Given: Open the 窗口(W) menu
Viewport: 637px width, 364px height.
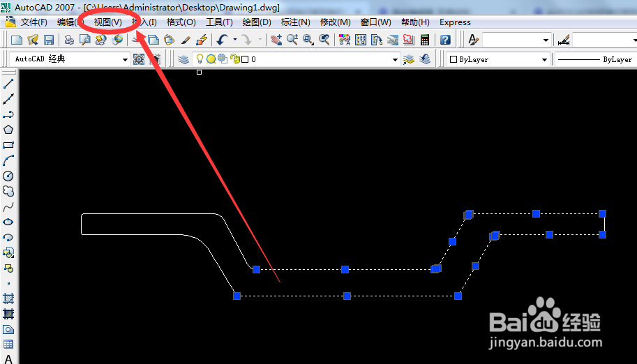Looking at the screenshot, I should 376,22.
